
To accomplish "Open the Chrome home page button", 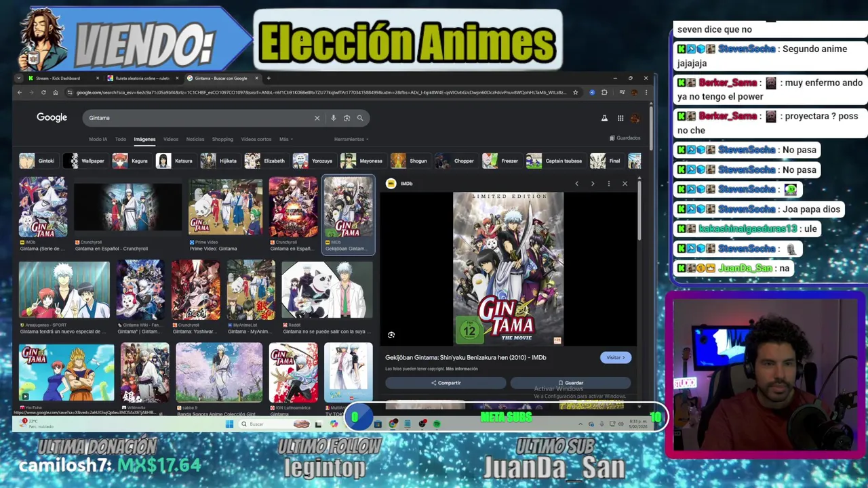I will [56, 92].
